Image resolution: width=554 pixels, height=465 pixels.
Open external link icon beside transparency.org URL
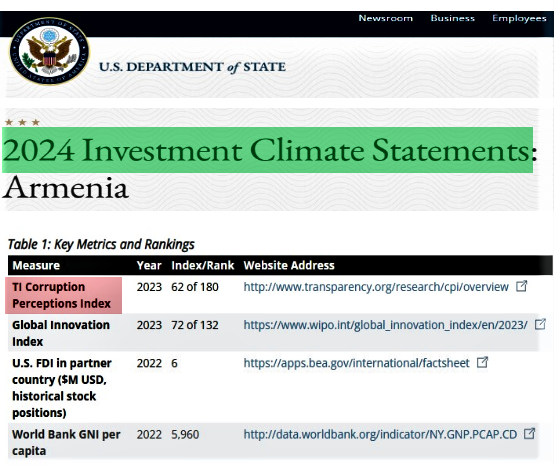(521, 286)
